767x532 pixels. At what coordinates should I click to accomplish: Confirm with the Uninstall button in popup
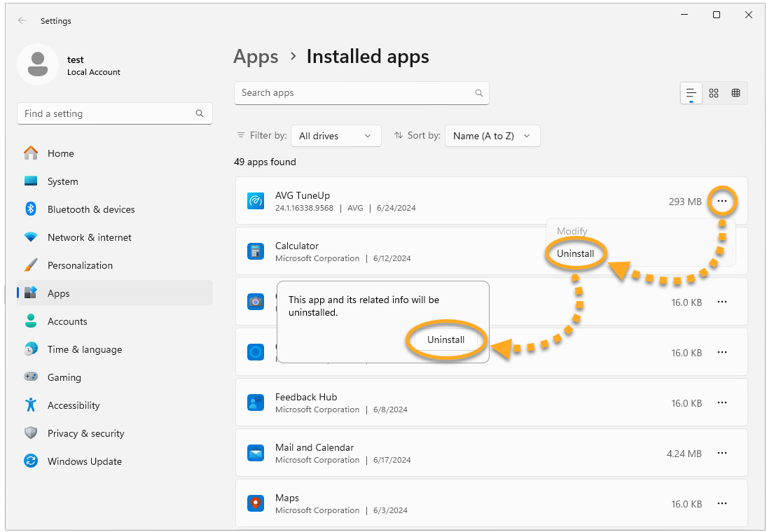[446, 339]
